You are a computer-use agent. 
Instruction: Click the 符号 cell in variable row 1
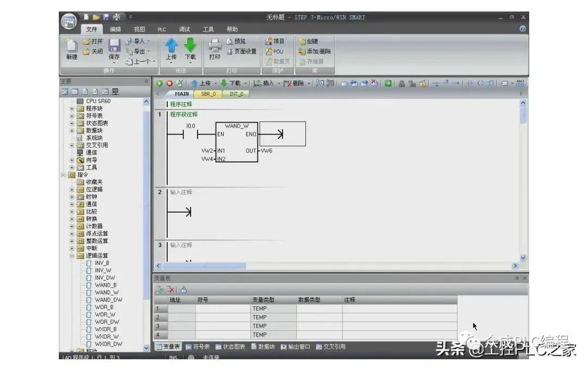[223, 309]
